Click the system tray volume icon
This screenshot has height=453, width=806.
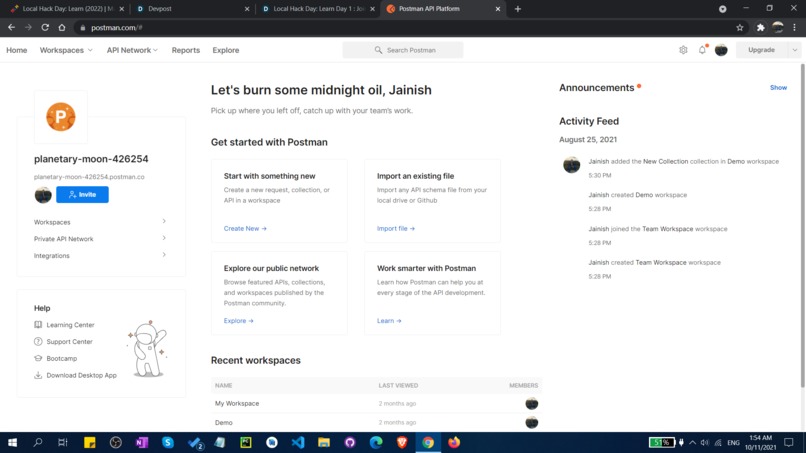point(705,443)
